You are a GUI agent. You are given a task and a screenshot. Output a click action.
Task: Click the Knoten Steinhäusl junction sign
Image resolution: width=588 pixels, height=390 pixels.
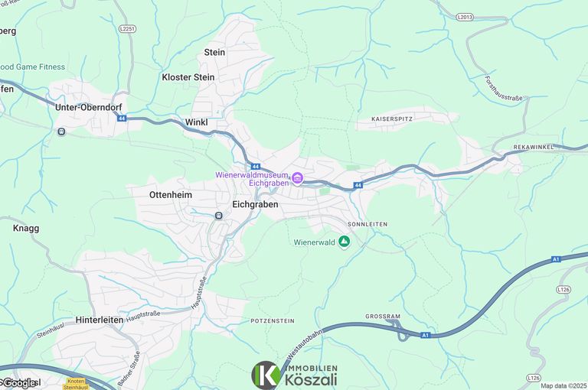click(76, 384)
